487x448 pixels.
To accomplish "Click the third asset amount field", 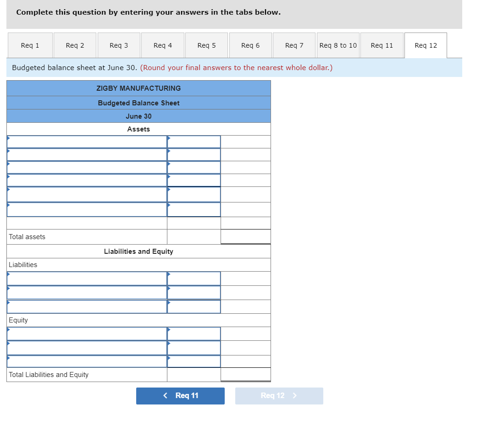I will [x=194, y=168].
